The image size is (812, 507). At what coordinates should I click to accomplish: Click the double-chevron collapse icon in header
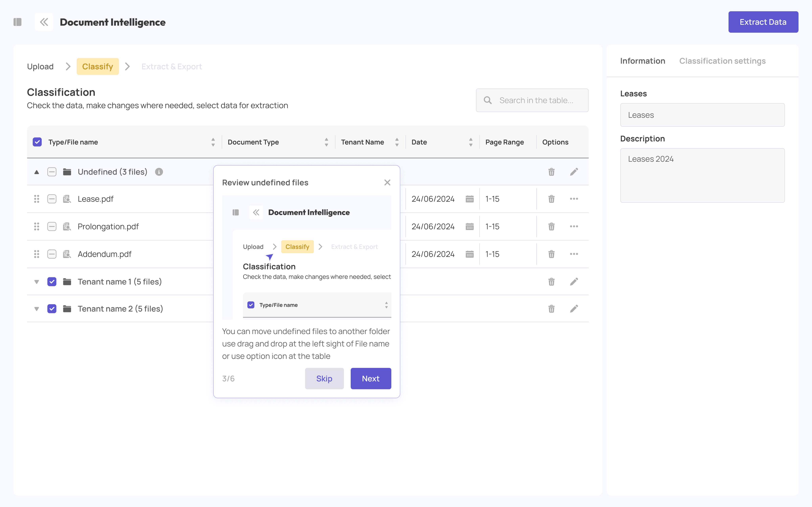pyautogui.click(x=44, y=22)
